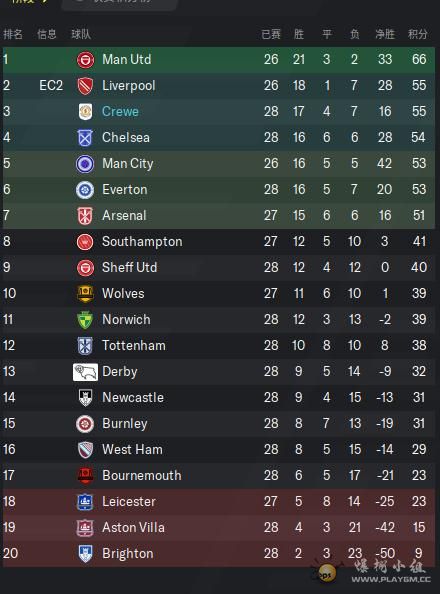Click the EC2 info tag beside Liverpool
The height and width of the screenshot is (594, 440).
[51, 86]
